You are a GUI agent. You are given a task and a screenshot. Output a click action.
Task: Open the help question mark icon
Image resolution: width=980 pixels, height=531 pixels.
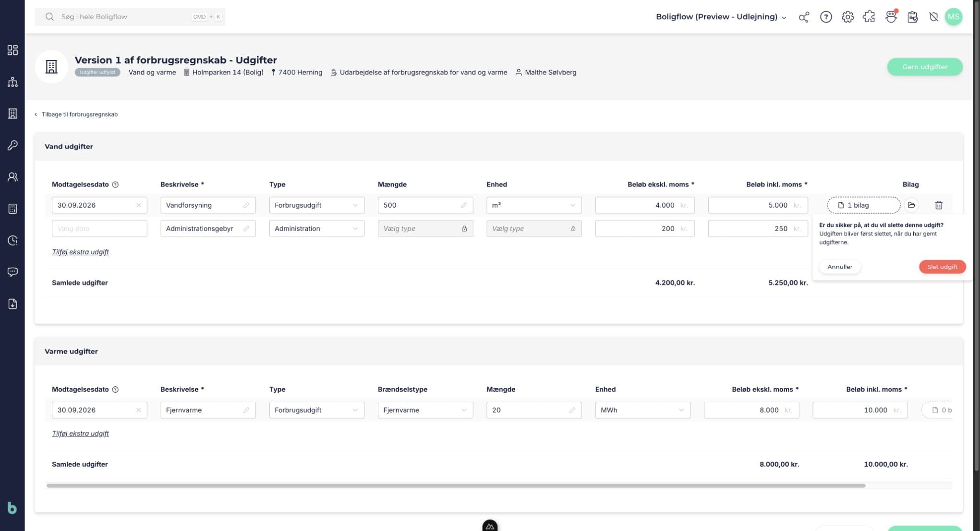826,17
